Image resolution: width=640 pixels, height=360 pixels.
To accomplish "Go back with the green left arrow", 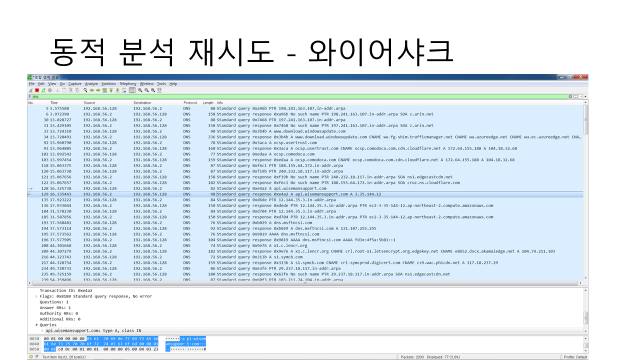I will point(92,90).
